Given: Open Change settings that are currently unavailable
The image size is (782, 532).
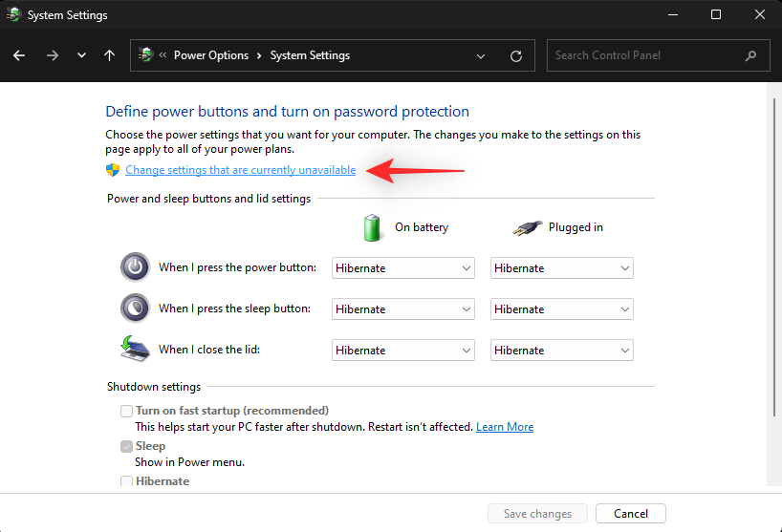Looking at the screenshot, I should [240, 170].
